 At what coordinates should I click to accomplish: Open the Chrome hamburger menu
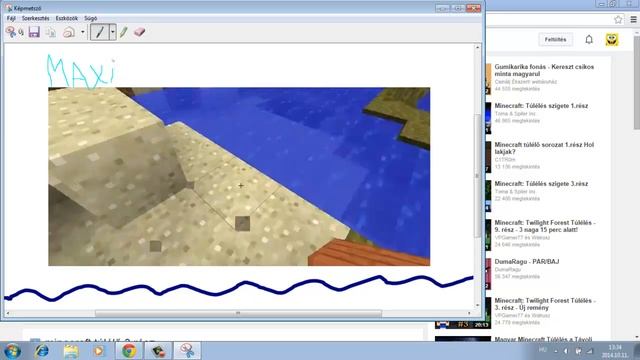[633, 19]
